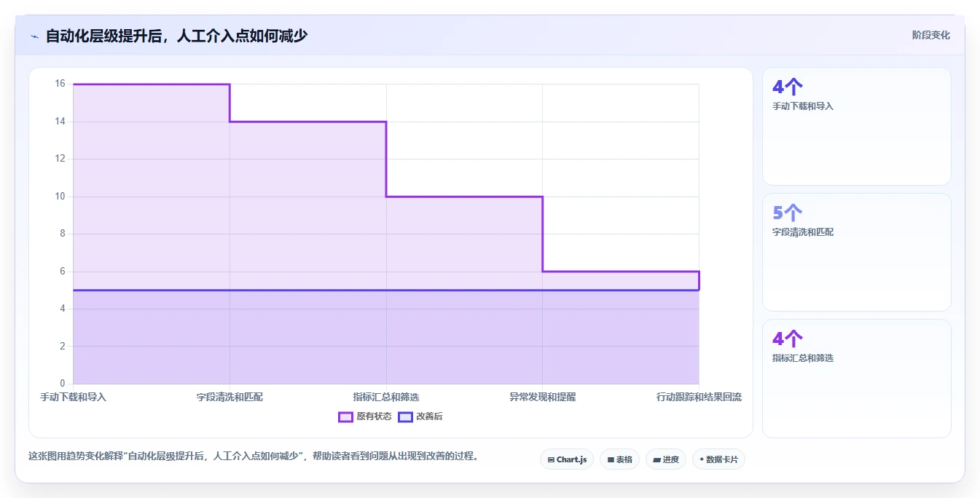Click the 阶段变化 label in header
The image size is (980, 498).
coord(930,35)
